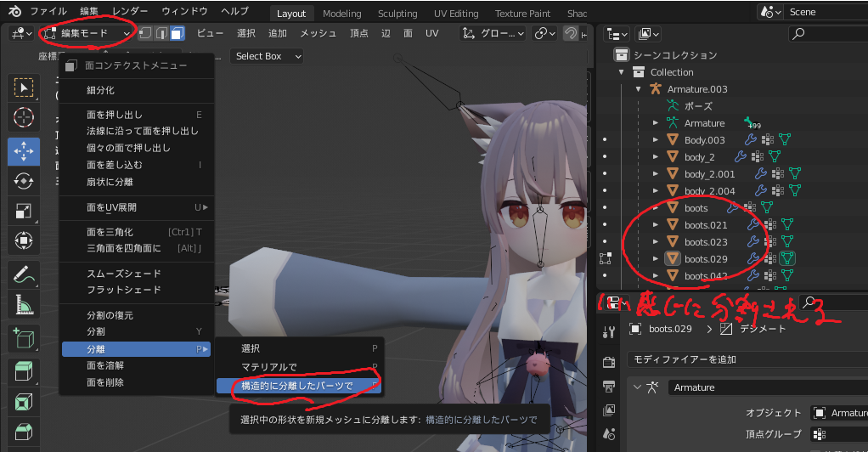Open the Select Box dropdown

267,56
